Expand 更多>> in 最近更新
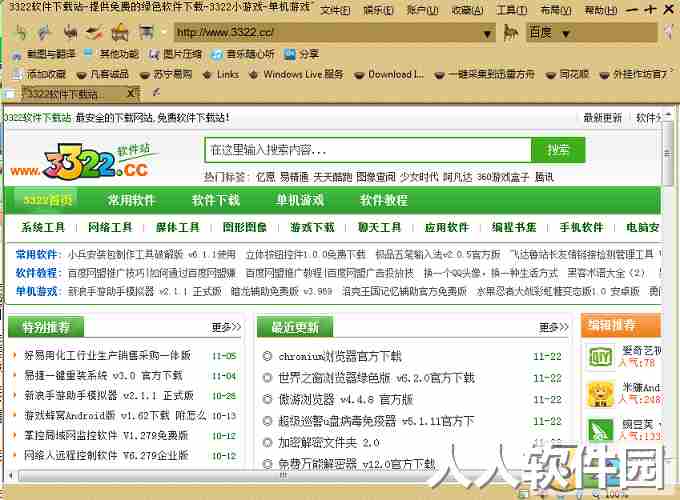 pyautogui.click(x=553, y=327)
